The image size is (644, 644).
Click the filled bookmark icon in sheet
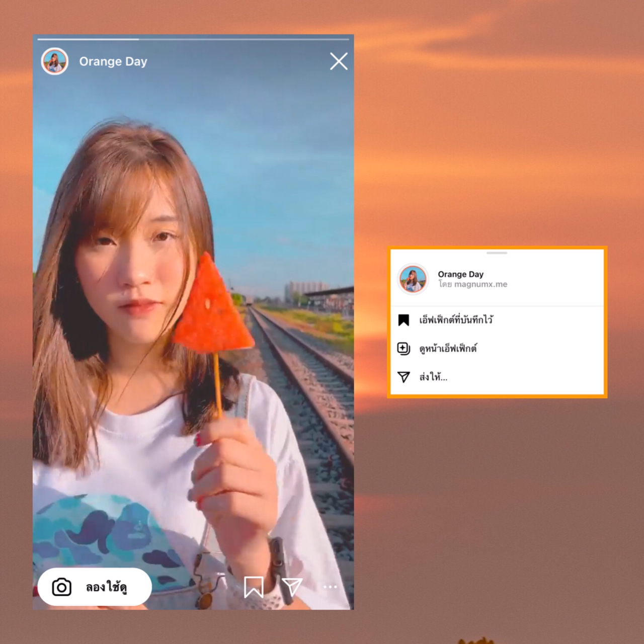click(x=404, y=320)
